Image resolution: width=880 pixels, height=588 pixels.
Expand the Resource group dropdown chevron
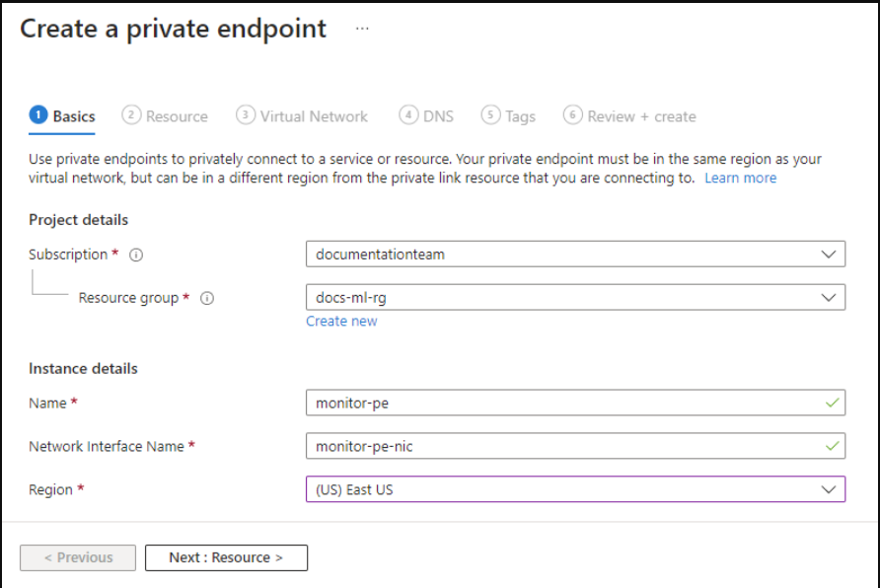coord(829,297)
